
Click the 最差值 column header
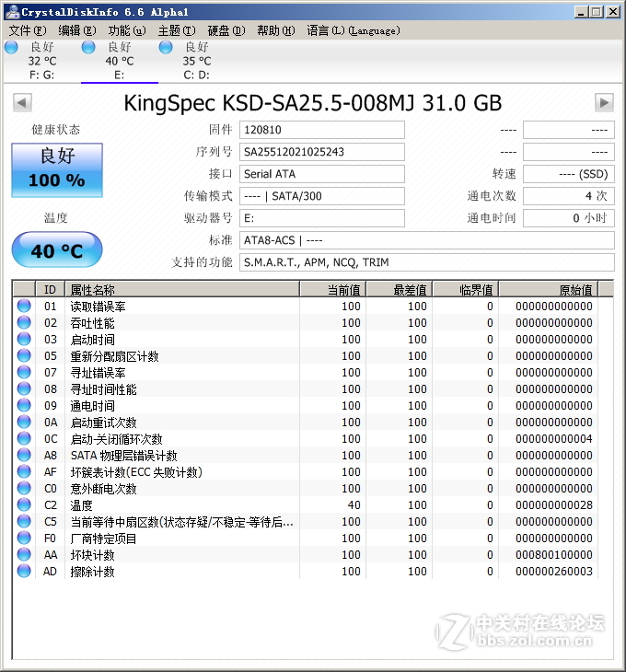coord(400,290)
